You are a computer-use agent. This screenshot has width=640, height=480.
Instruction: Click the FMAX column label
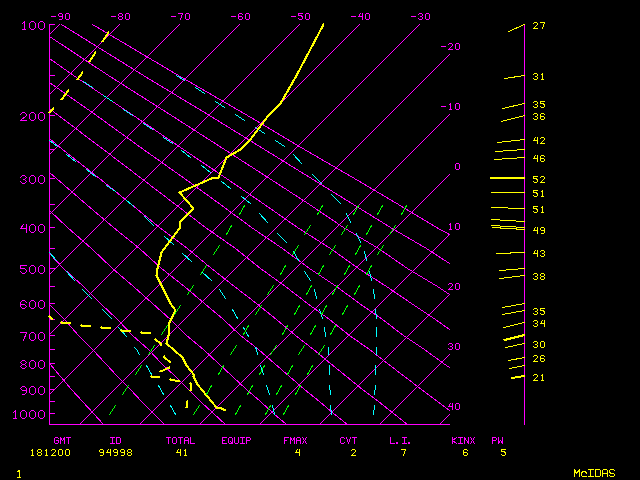(295, 440)
